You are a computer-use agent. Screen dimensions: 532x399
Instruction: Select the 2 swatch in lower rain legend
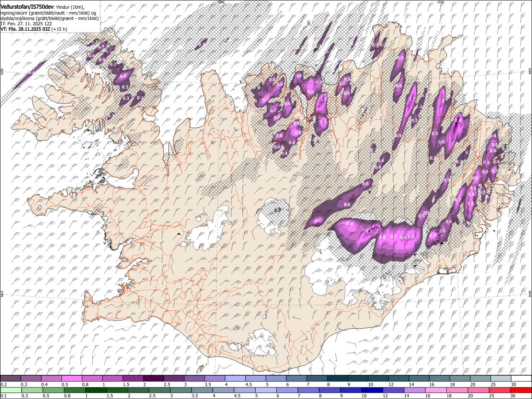tap(138, 390)
